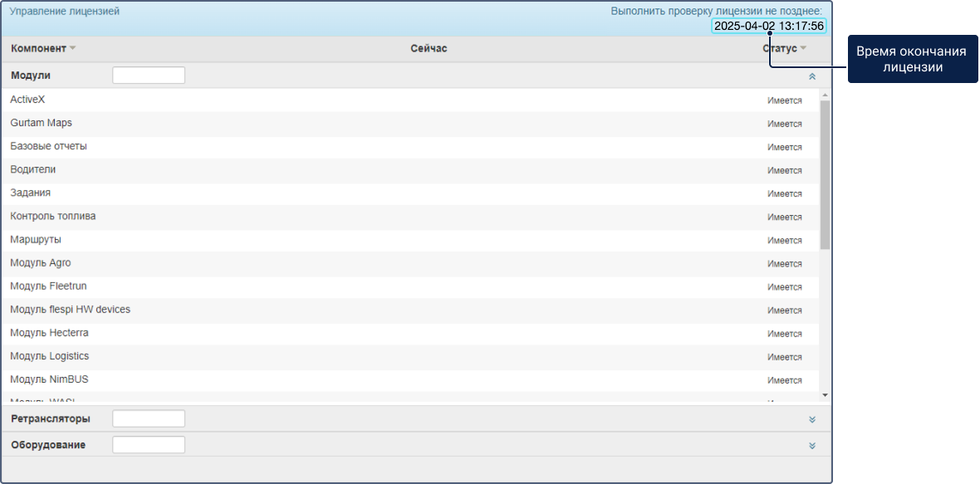Select the Маршруты row
This screenshot has width=980, height=484.
coord(410,240)
